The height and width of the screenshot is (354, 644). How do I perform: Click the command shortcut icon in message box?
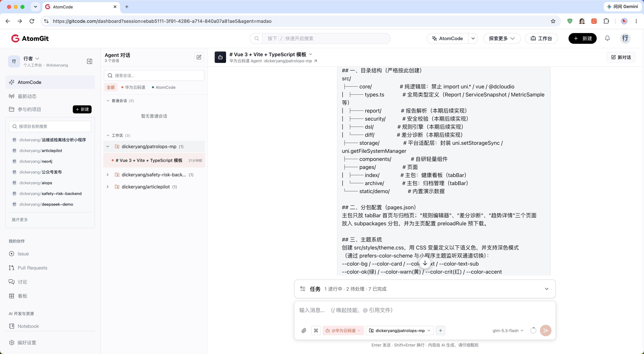click(x=316, y=331)
